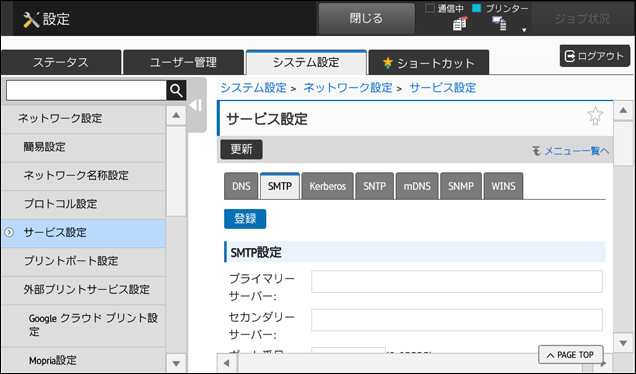Click horizontal scrollbar left arrow

[x=227, y=363]
